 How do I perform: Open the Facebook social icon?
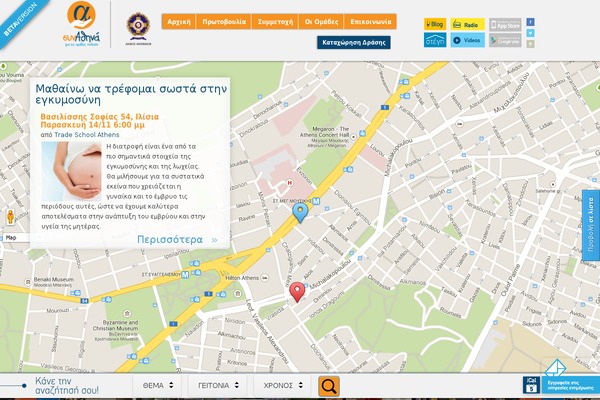pos(530,22)
